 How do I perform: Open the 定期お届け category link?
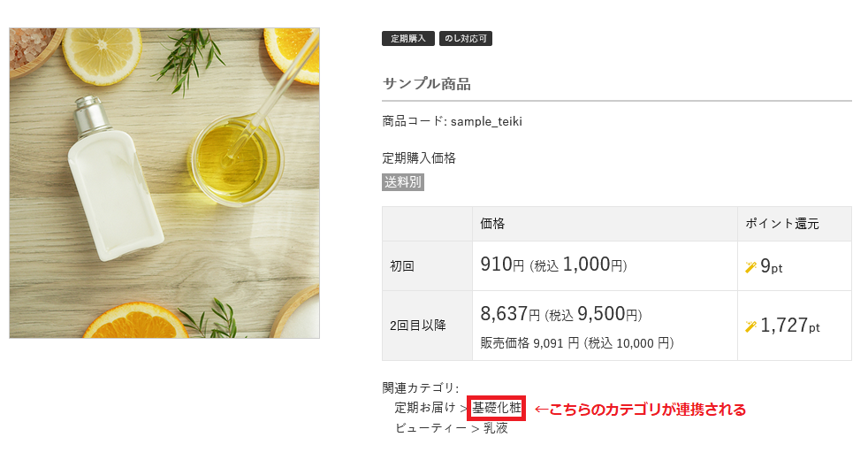pos(424,408)
